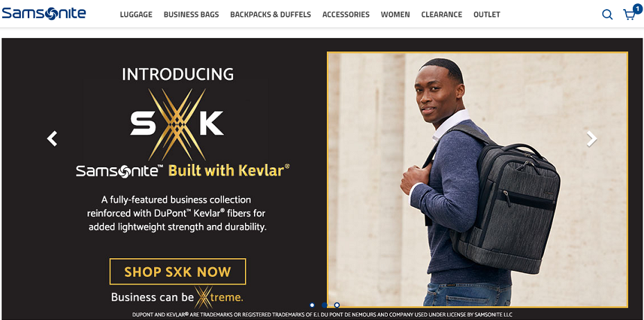Expand the Luggage menu
The image size is (644, 320).
point(136,15)
